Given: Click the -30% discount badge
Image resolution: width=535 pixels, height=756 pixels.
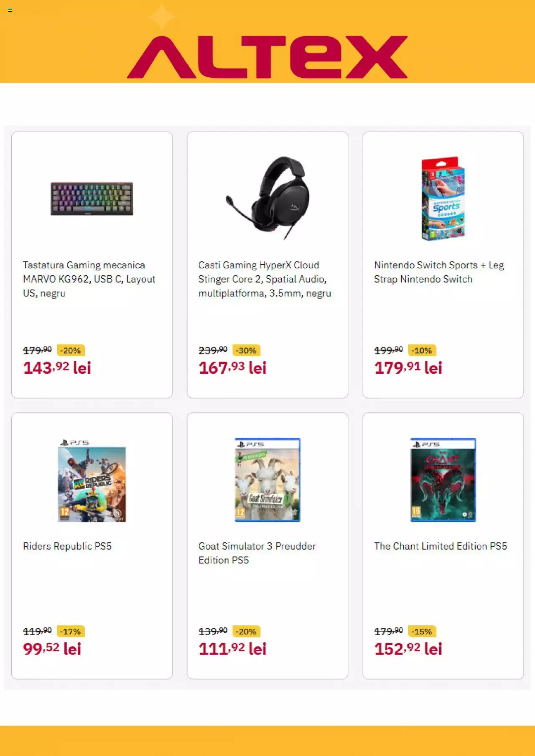Looking at the screenshot, I should [x=246, y=350].
